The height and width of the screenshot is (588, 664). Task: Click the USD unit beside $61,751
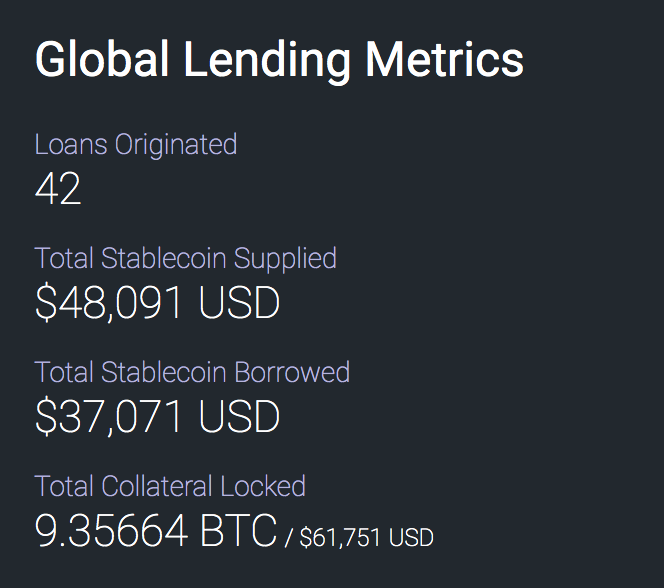pyautogui.click(x=411, y=537)
